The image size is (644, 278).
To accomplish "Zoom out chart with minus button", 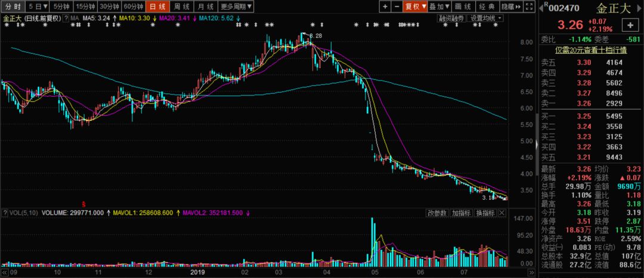I will pos(397,7).
